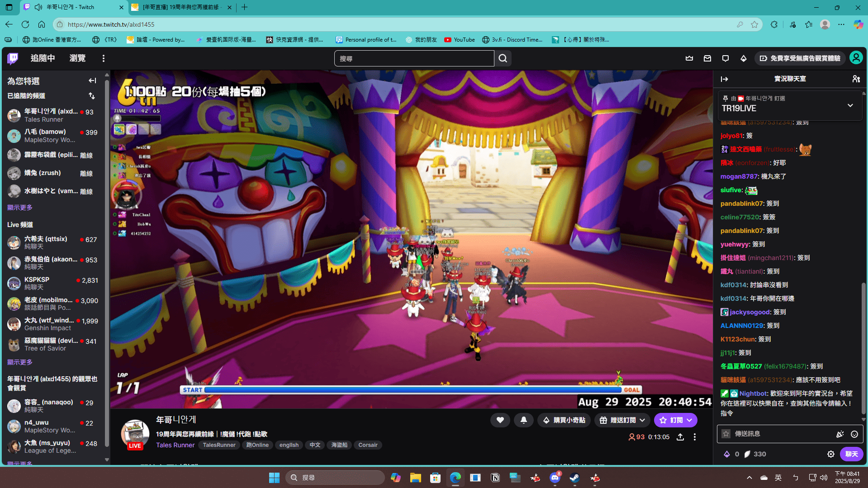
Task: Collapse the left recommended channels sidebar
Action: pos(92,81)
